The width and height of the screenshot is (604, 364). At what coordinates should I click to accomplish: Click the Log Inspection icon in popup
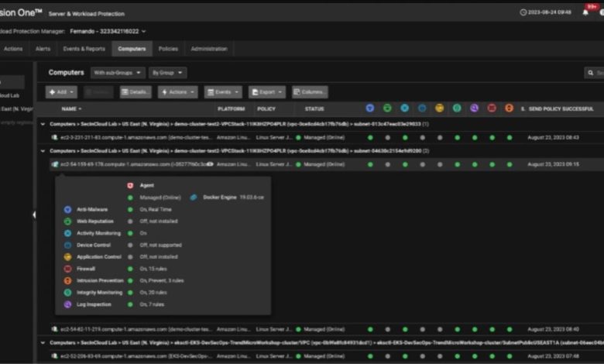point(68,304)
